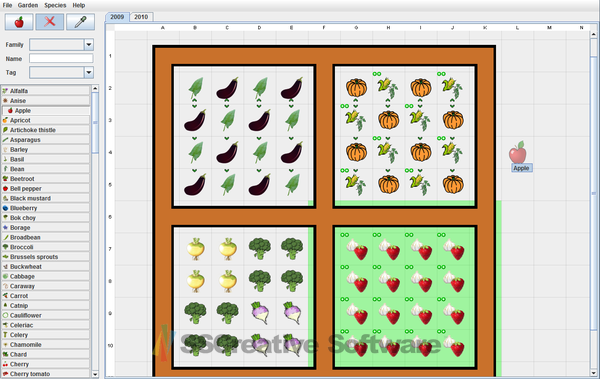Click the Family combo box field

tap(61, 45)
